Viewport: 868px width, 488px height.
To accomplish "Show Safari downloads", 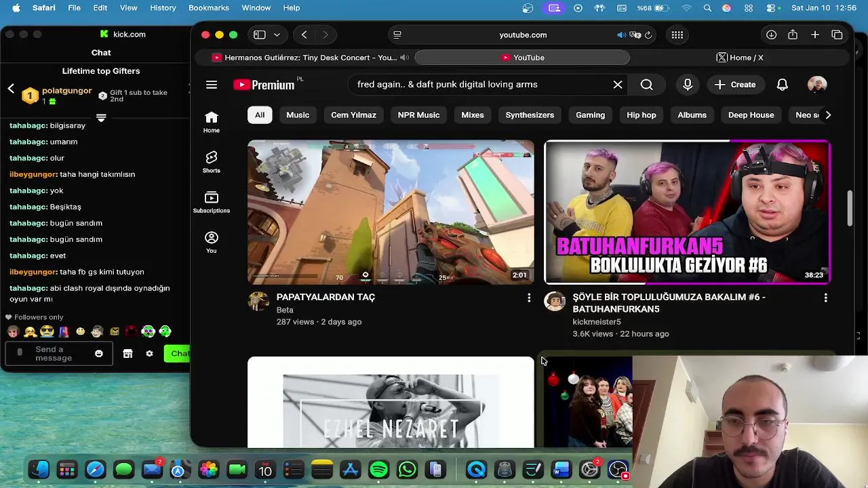I will tap(771, 35).
